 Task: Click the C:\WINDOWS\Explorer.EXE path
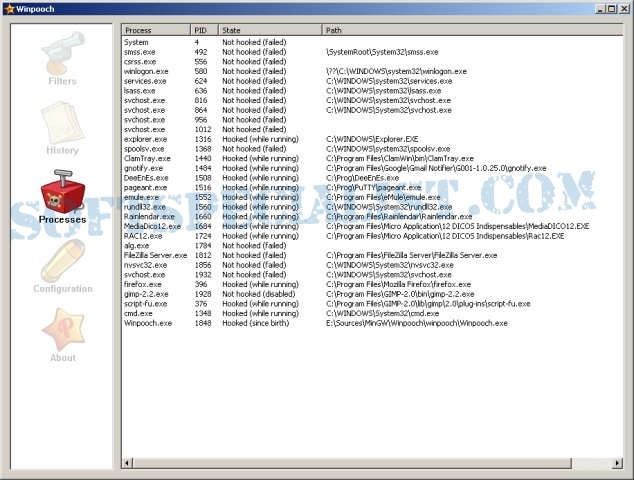[372, 139]
